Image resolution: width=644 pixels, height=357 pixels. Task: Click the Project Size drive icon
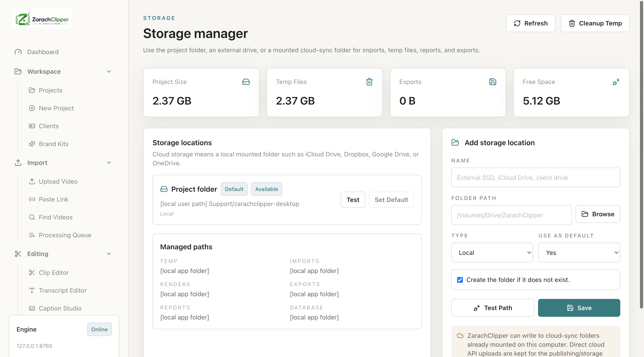click(246, 82)
